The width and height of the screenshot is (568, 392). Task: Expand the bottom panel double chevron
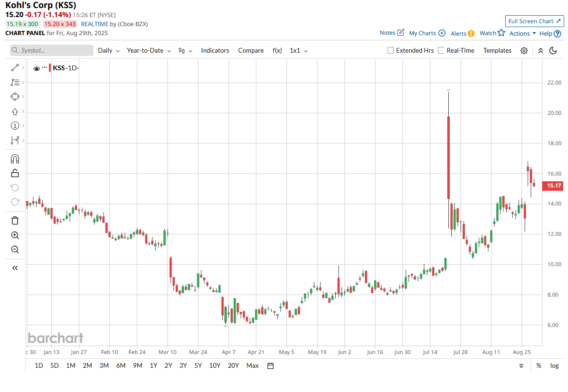coord(521,365)
